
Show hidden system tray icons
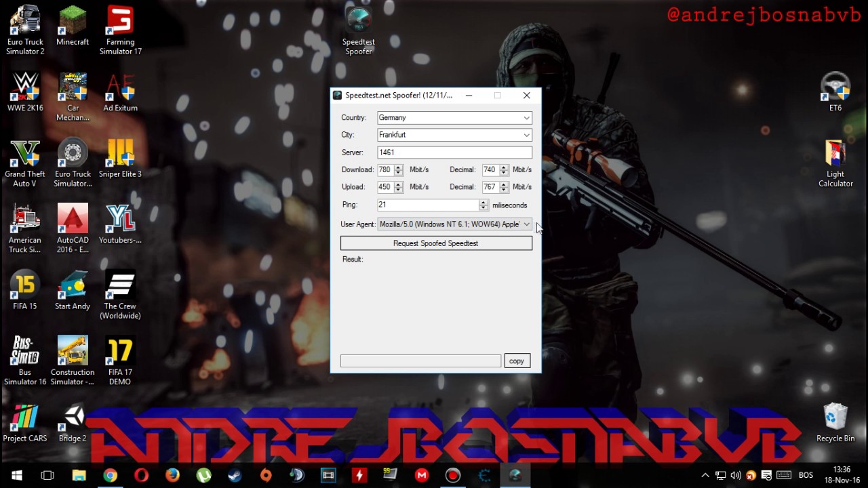click(705, 476)
